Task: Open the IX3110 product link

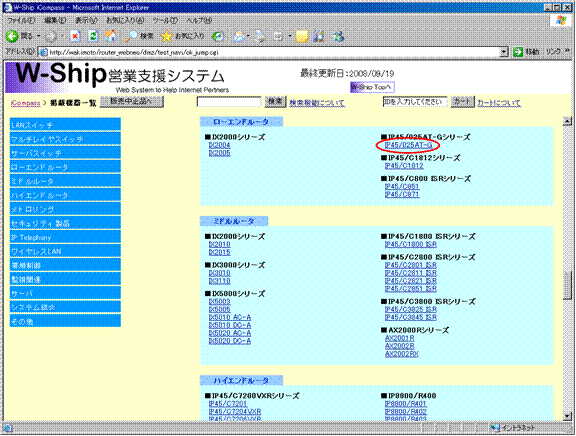Action: point(219,281)
